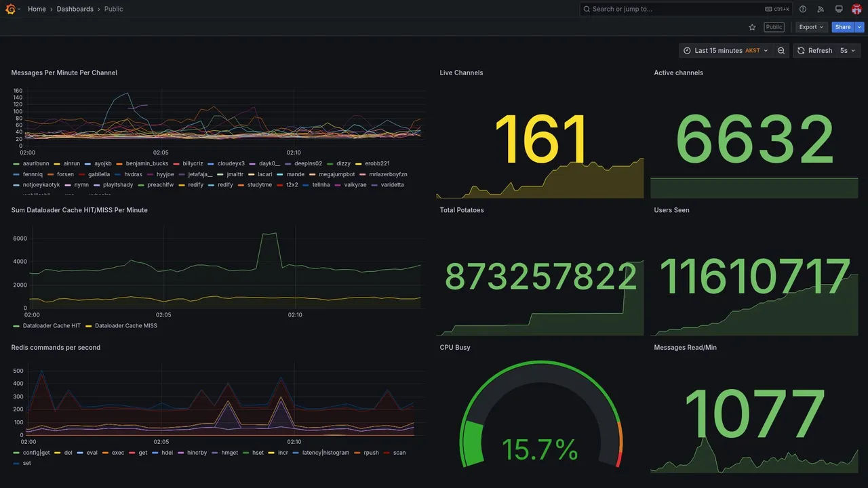This screenshot has width=868, height=488.
Task: Click the CPU Busy gauge 15.7% value
Action: coord(540,450)
